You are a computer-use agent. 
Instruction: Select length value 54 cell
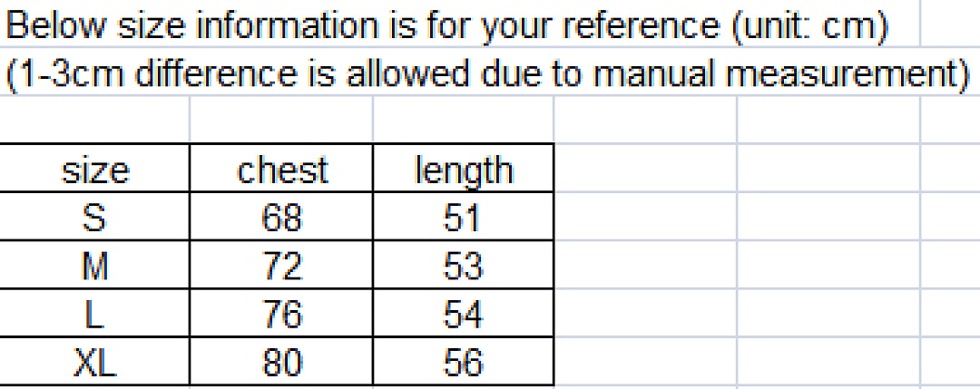(463, 312)
